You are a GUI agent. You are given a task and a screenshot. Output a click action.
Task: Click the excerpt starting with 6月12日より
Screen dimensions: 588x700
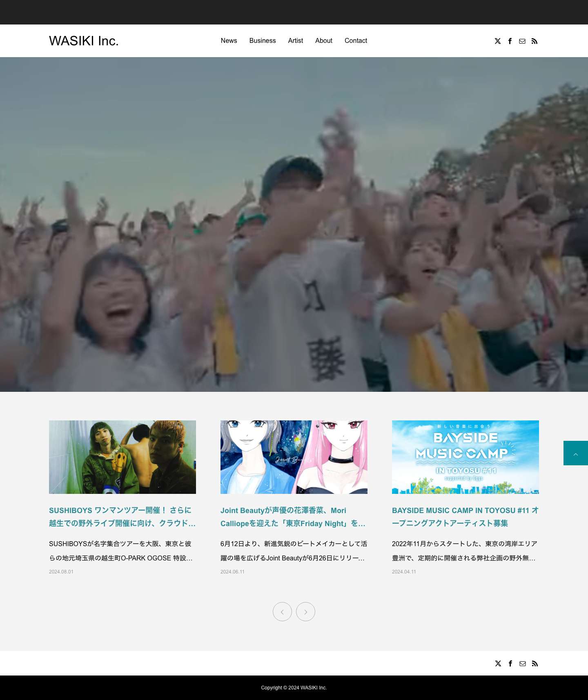[x=294, y=551]
